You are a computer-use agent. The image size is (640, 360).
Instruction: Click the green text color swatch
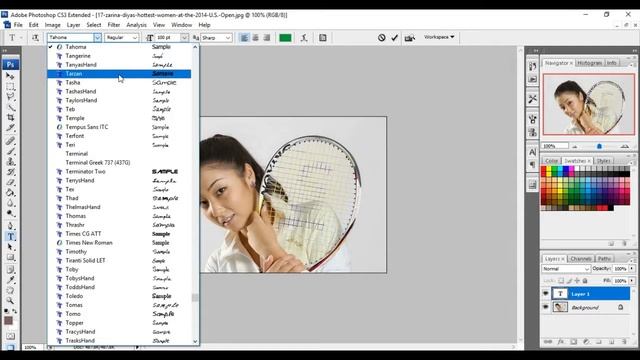[x=285, y=38]
